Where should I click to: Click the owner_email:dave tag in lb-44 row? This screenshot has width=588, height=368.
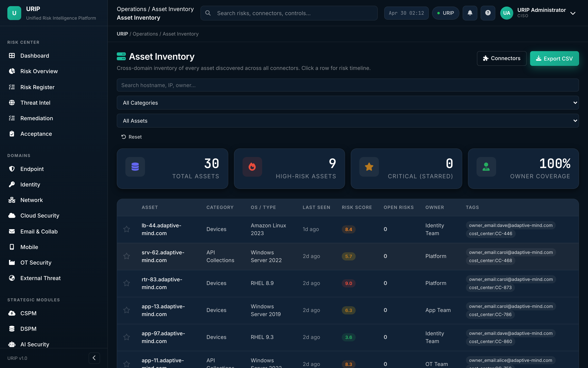click(x=510, y=225)
